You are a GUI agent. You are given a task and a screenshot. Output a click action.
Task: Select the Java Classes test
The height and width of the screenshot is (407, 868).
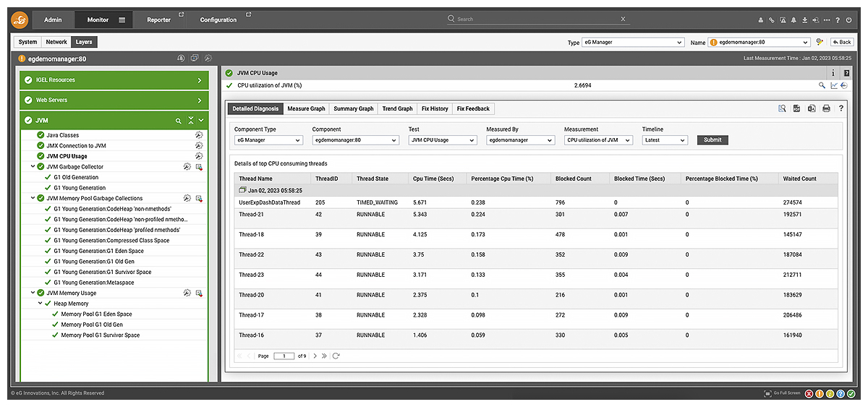tap(63, 135)
